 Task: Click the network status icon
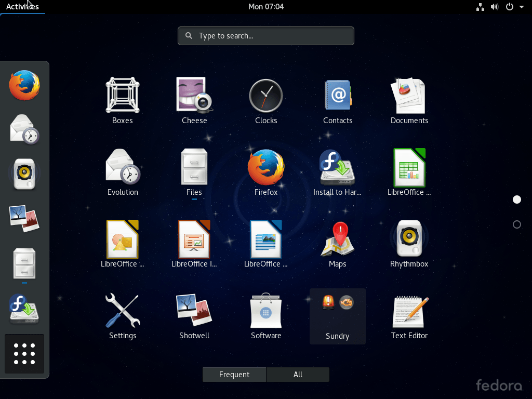(480, 7)
